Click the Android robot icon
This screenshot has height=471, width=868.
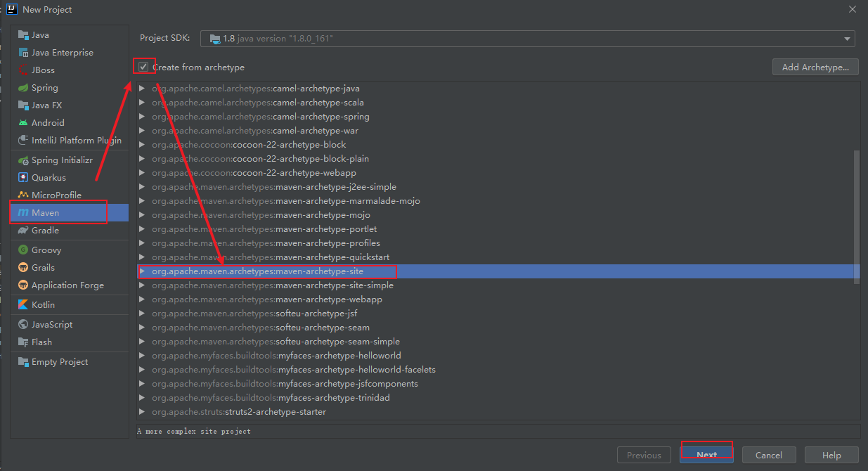(23, 123)
